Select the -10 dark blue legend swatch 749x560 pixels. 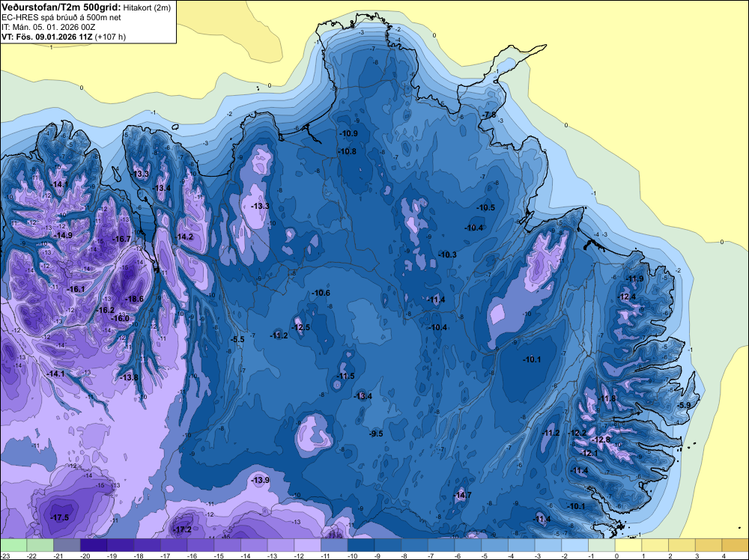pyautogui.click(x=361, y=545)
